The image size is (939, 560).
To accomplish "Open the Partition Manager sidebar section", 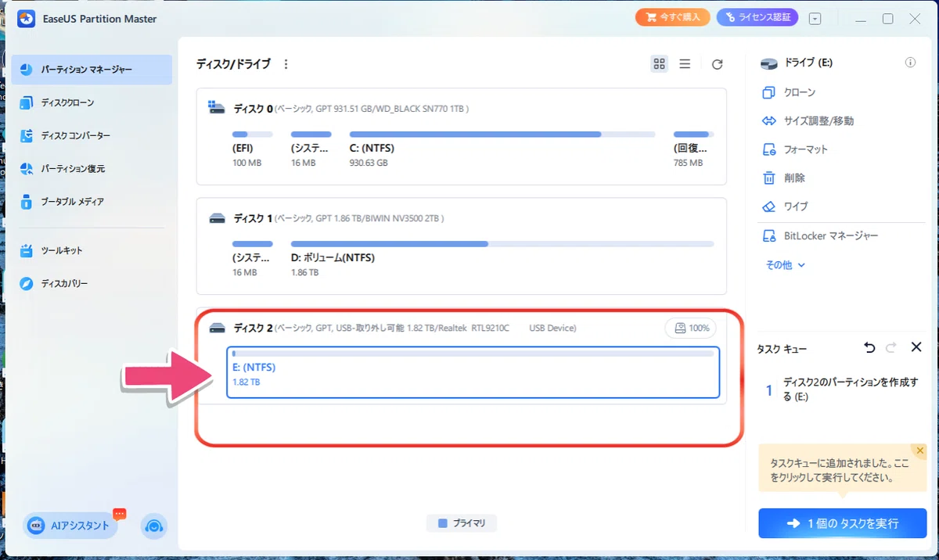I will pos(92,70).
